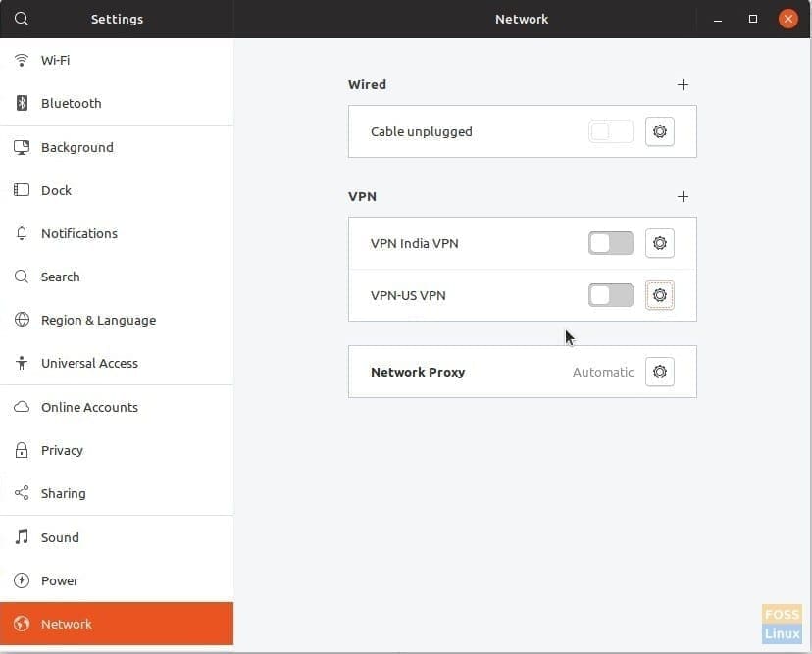Open Power settings panel
Image resolution: width=812 pixels, height=654 pixels.
pyautogui.click(x=117, y=580)
